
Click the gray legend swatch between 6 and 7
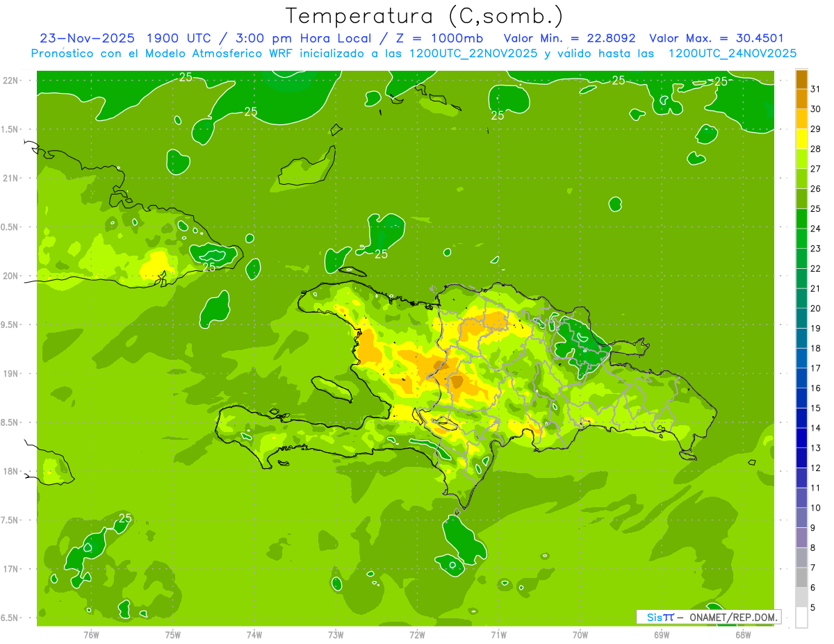(x=801, y=577)
